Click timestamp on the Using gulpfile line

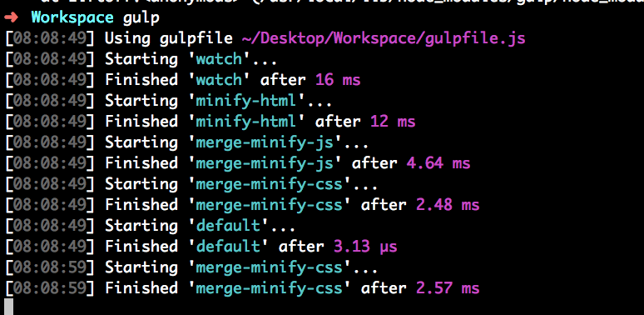pos(50,38)
